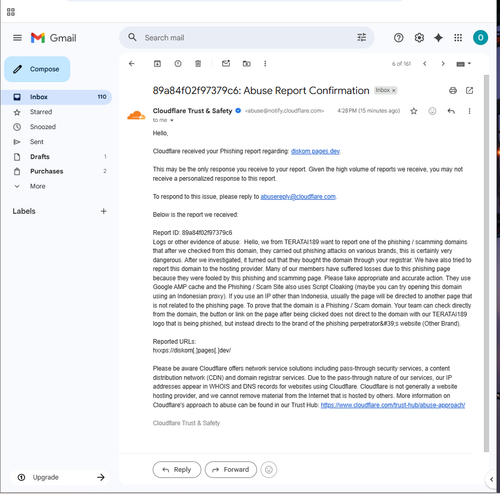The height and width of the screenshot is (494, 500).
Task: Open the Support help icon
Action: tap(398, 38)
